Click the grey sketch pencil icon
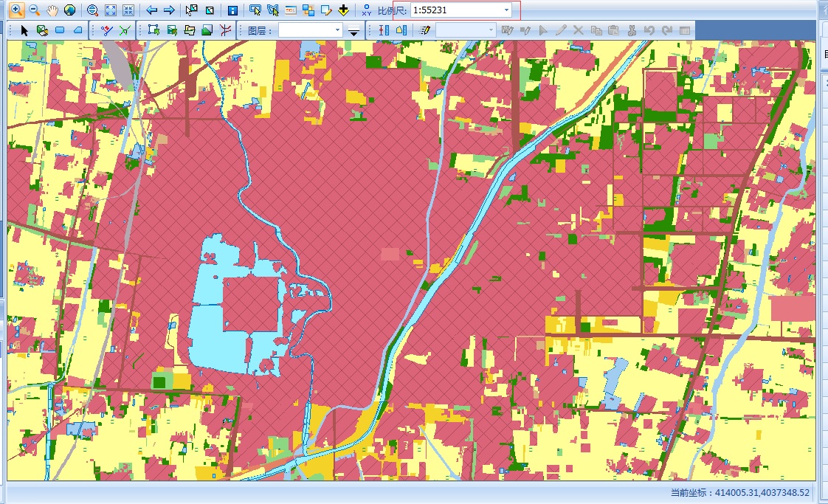The height and width of the screenshot is (504, 828). [x=561, y=30]
